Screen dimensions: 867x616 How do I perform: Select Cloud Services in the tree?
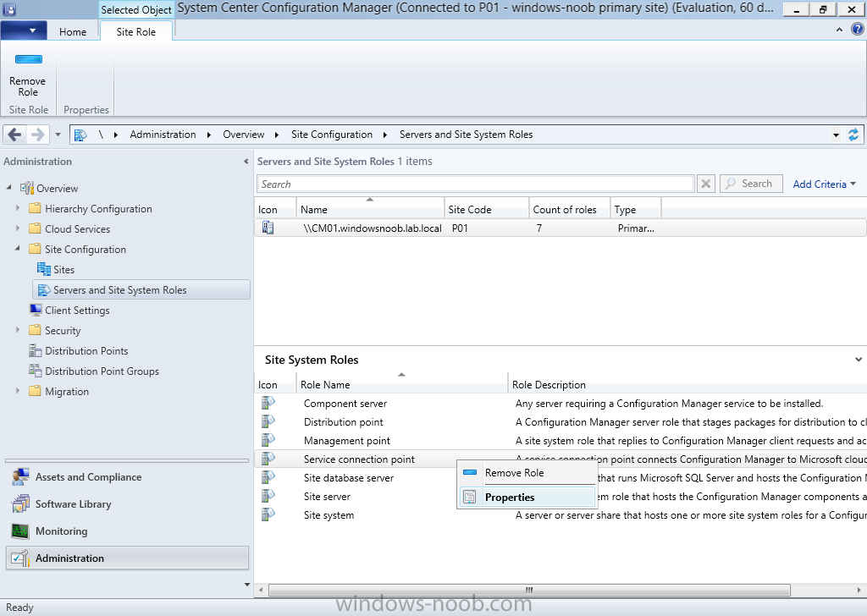(77, 228)
